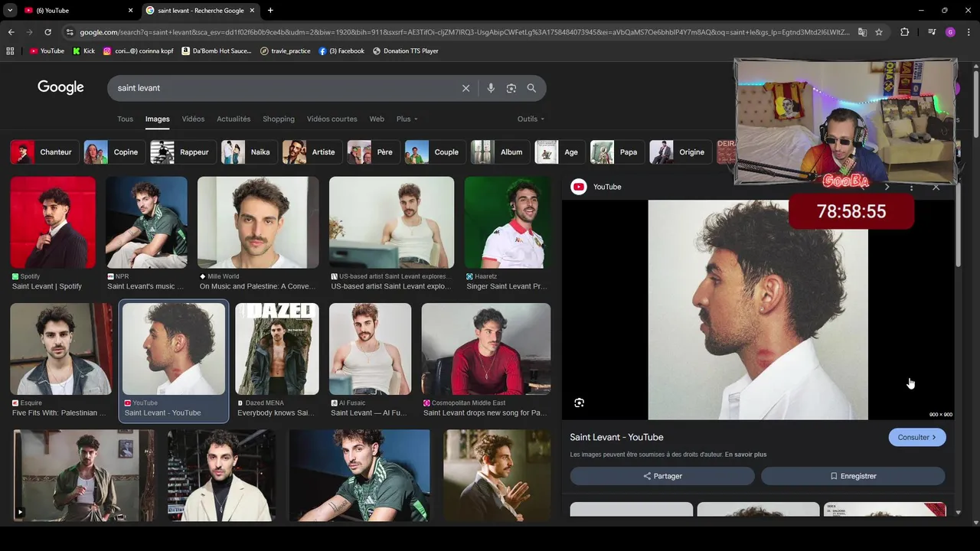Start voice search with microphone icon
This screenshot has width=980, height=551.
[x=491, y=88]
